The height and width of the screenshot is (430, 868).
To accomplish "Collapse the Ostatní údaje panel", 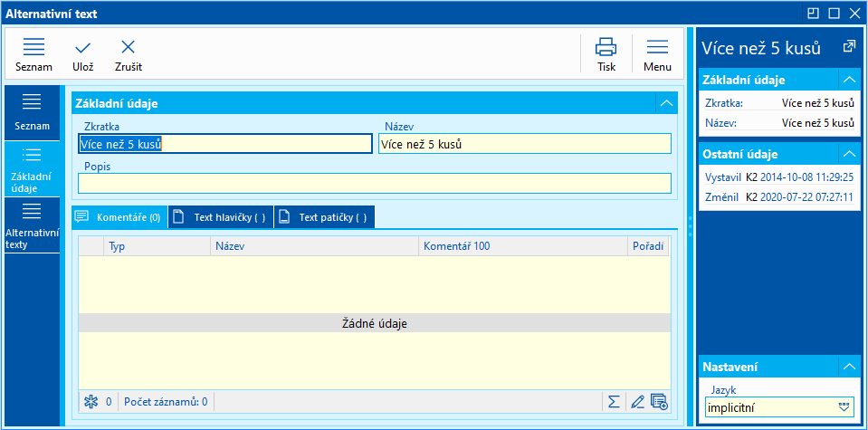I will [849, 154].
